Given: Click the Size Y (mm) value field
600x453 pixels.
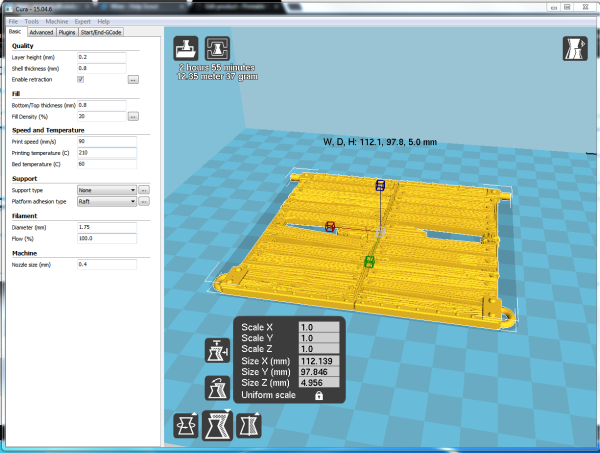Looking at the screenshot, I should click(x=319, y=372).
